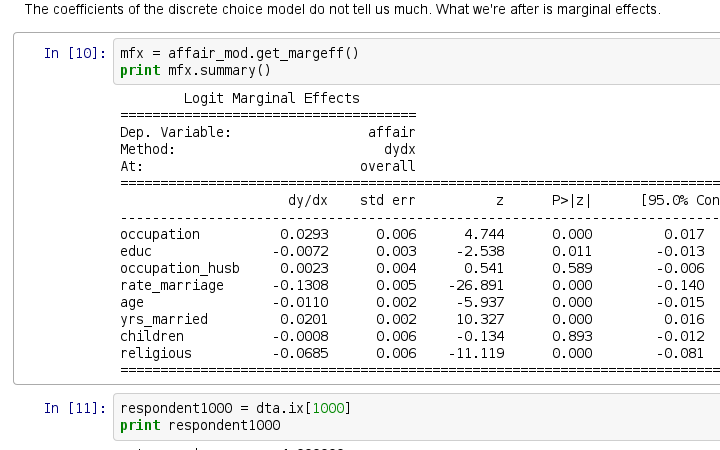Click the 'rate_marriage' row label

point(172,285)
